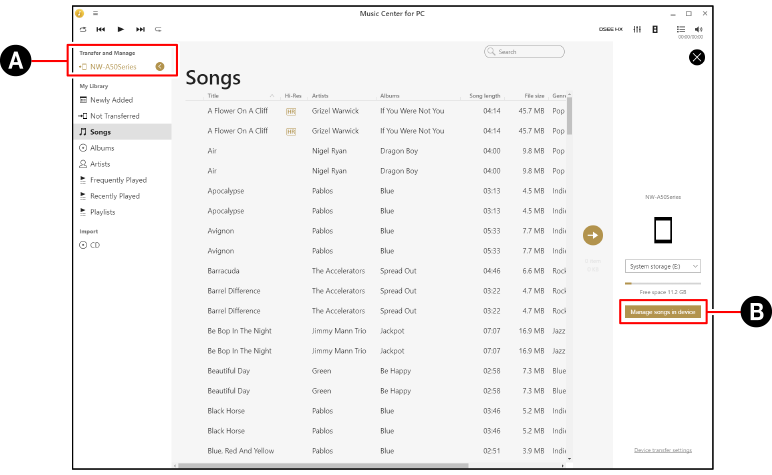Open the play queue list icon

click(x=681, y=30)
